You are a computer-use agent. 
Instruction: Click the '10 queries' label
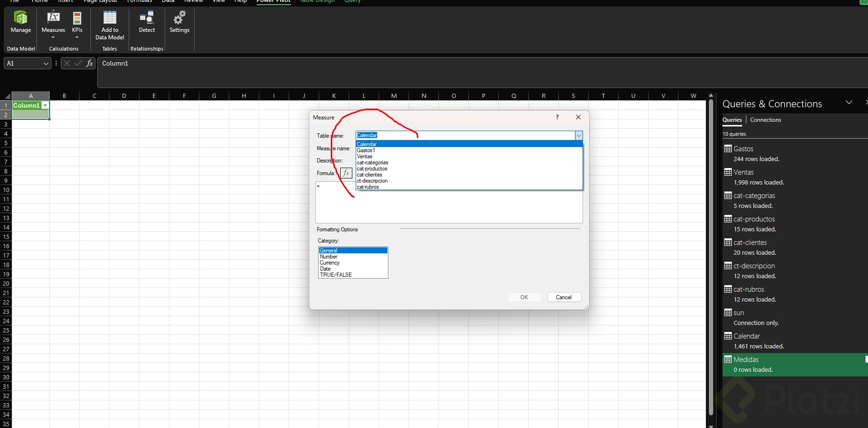pyautogui.click(x=734, y=134)
